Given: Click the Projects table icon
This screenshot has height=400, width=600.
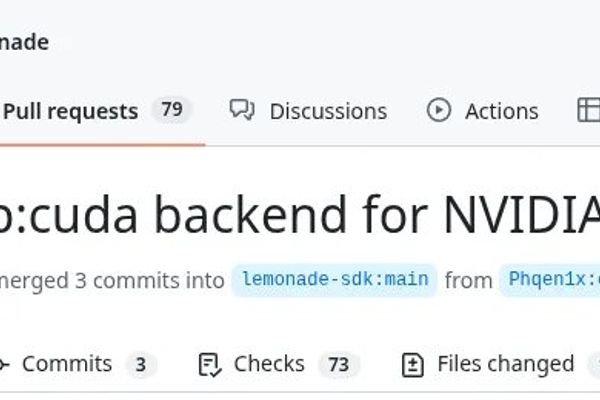Looking at the screenshot, I should 589,110.
